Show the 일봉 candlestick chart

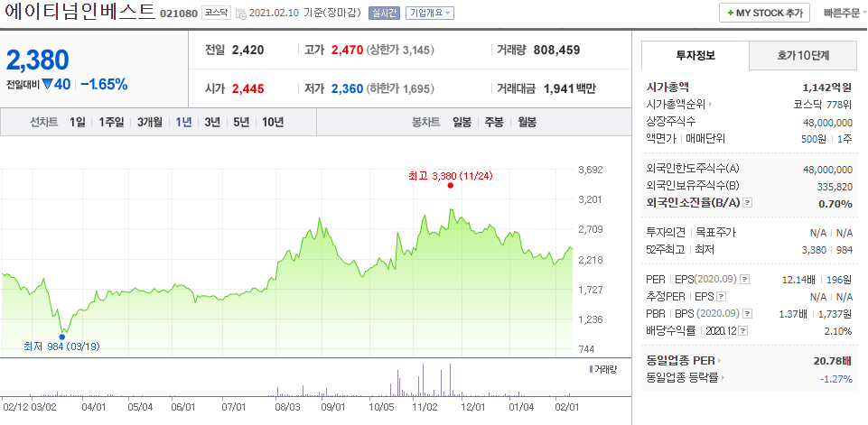pyautogui.click(x=462, y=123)
